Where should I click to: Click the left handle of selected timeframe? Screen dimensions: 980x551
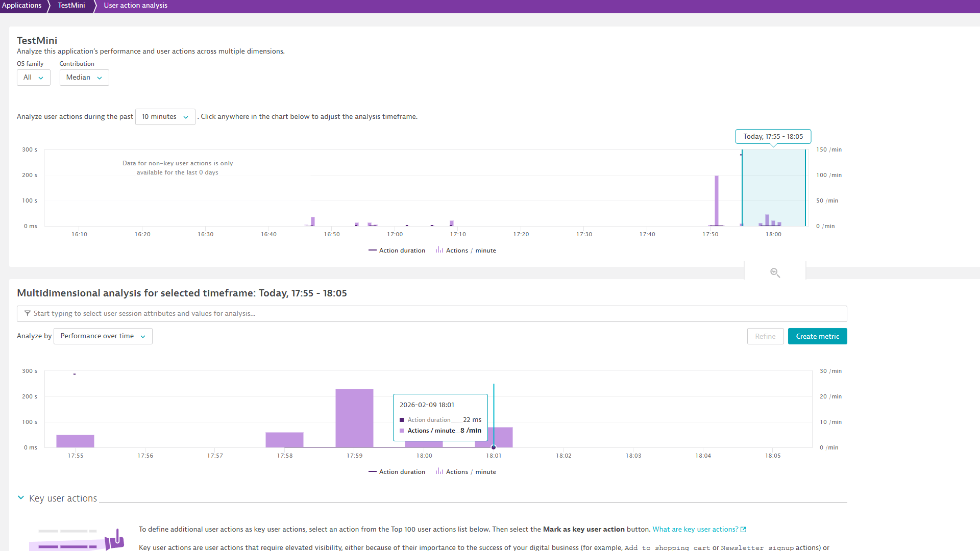tap(742, 188)
